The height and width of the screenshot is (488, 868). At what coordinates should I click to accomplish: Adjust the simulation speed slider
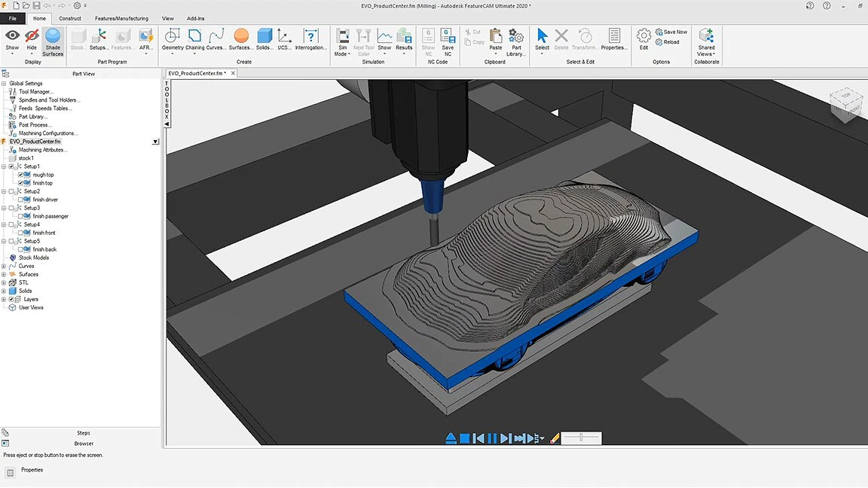click(582, 438)
